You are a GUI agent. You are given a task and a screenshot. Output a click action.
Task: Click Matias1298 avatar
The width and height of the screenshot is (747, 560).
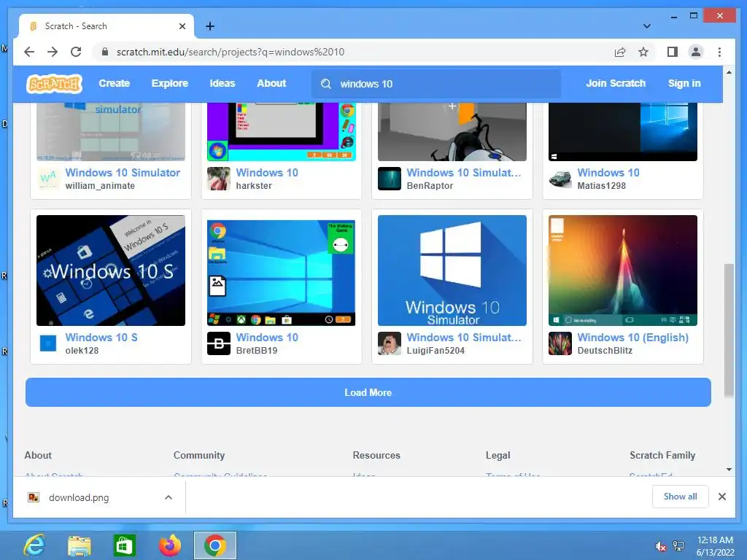560,179
